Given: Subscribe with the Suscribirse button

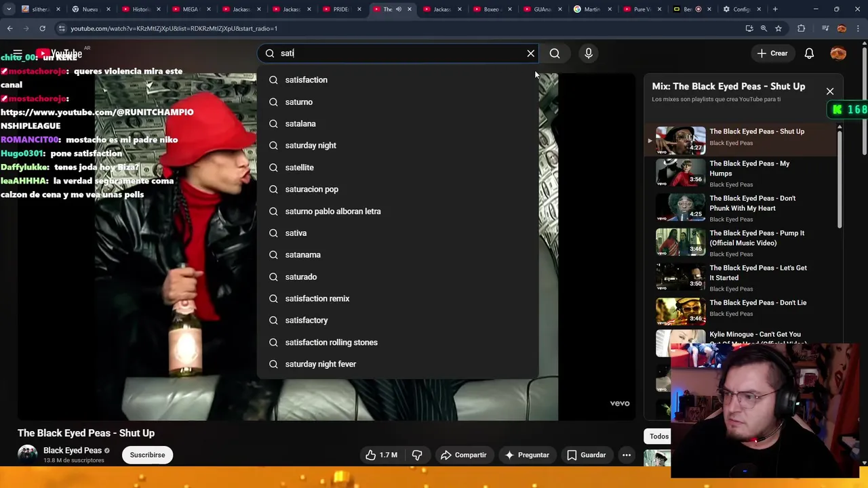Looking at the screenshot, I should pos(147,455).
